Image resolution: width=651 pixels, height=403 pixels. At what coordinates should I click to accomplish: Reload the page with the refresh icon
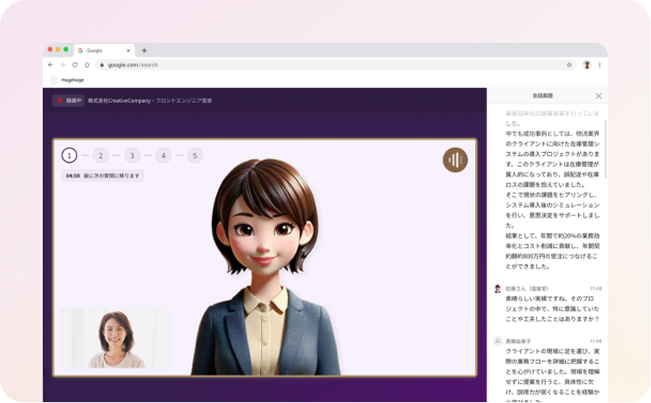click(x=74, y=64)
